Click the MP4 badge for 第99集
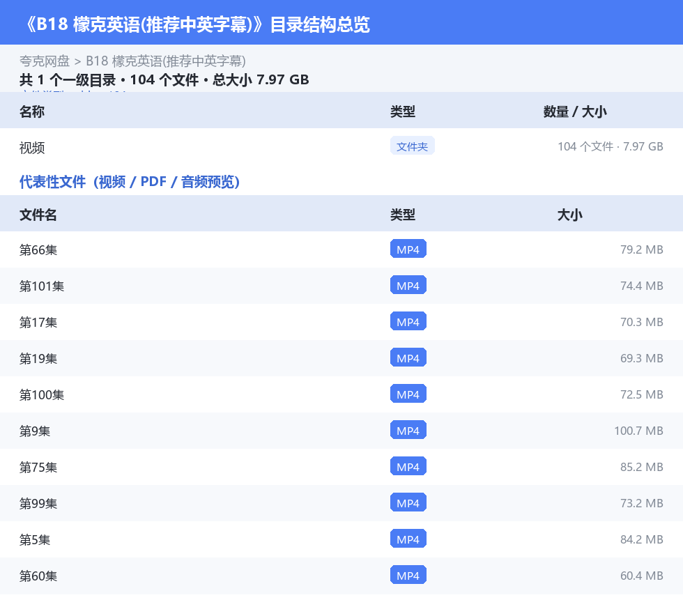 click(408, 502)
